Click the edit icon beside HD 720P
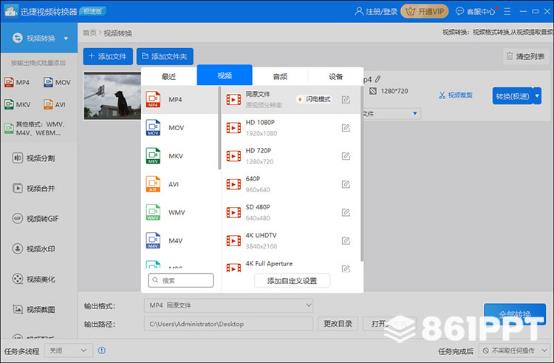Screen dimensions: 554x363 (346, 156)
